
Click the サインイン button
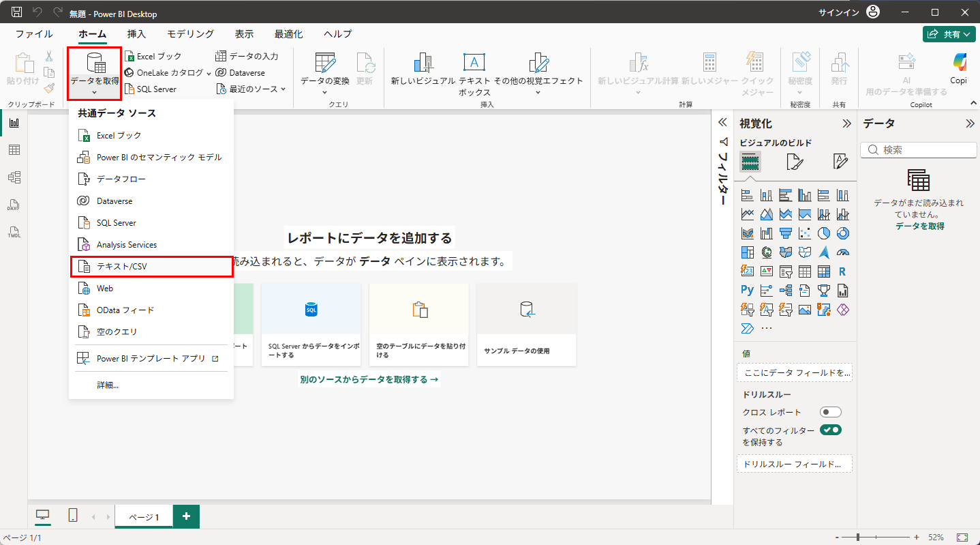pos(838,12)
